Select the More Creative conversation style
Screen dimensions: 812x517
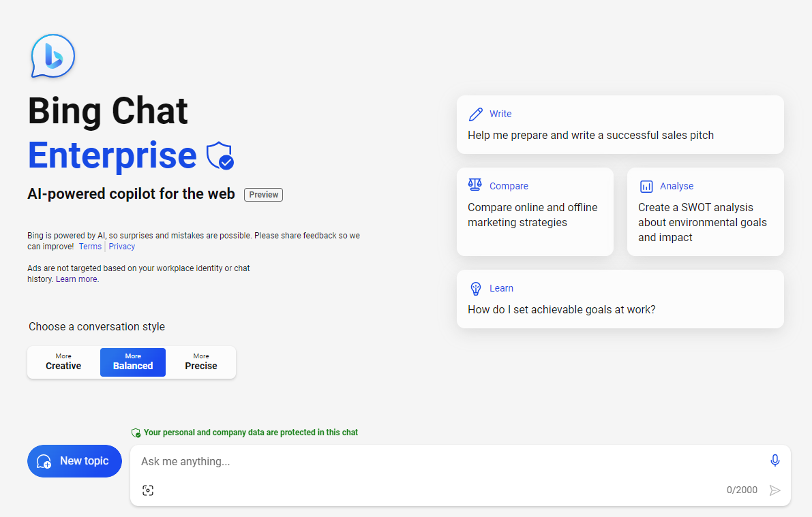63,361
